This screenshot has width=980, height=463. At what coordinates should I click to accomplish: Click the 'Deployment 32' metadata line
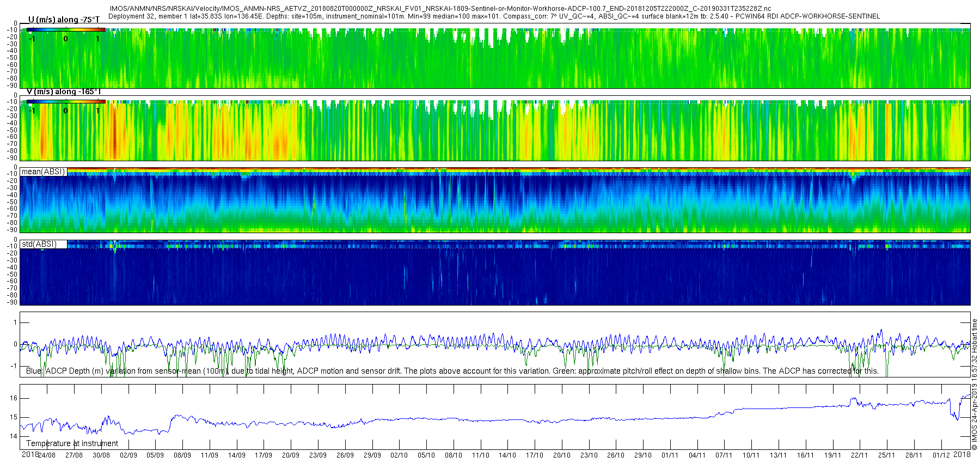(x=494, y=16)
